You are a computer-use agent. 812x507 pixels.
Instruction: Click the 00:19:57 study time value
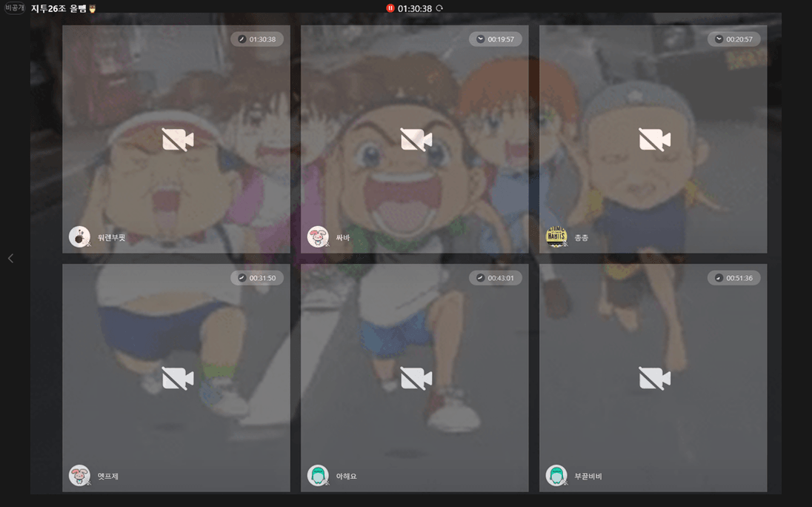[x=501, y=39]
